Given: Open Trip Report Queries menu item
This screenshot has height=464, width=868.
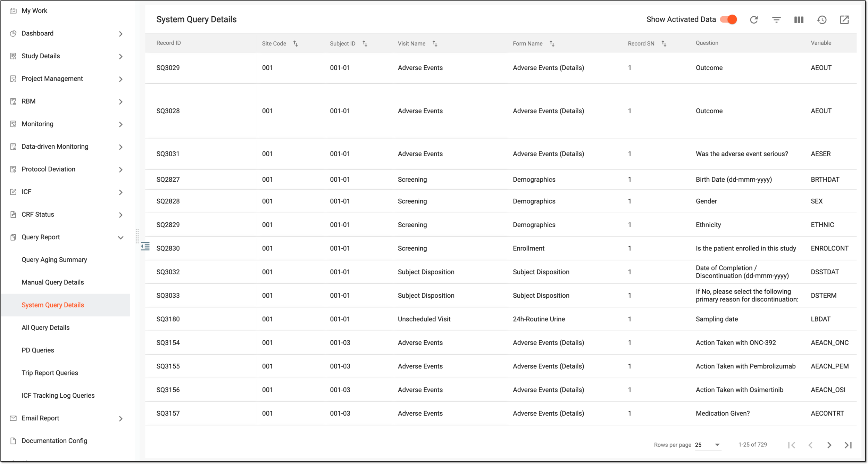Looking at the screenshot, I should click(50, 373).
